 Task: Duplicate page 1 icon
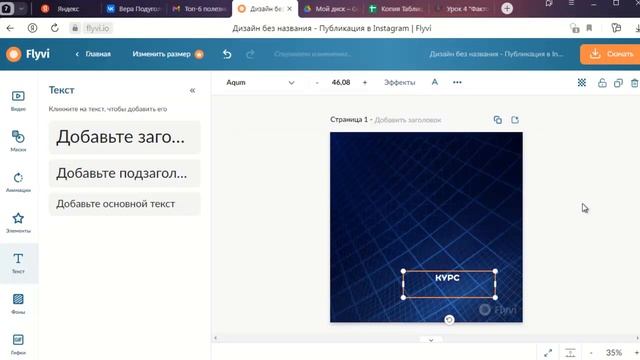click(x=498, y=120)
